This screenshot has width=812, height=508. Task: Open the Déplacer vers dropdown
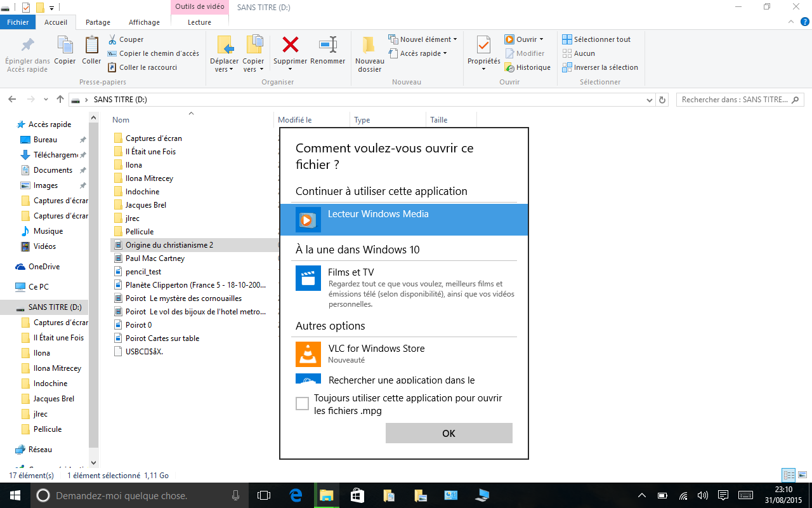point(225,54)
